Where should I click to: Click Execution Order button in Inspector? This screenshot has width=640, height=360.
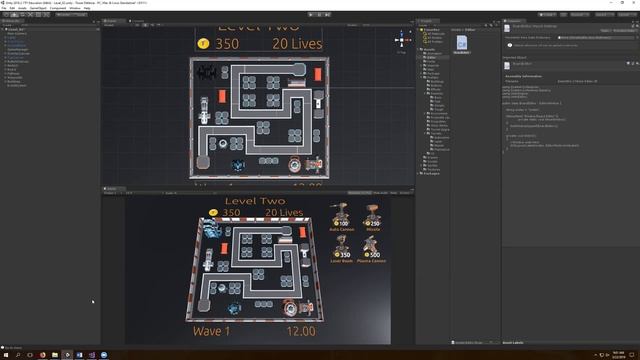click(624, 31)
